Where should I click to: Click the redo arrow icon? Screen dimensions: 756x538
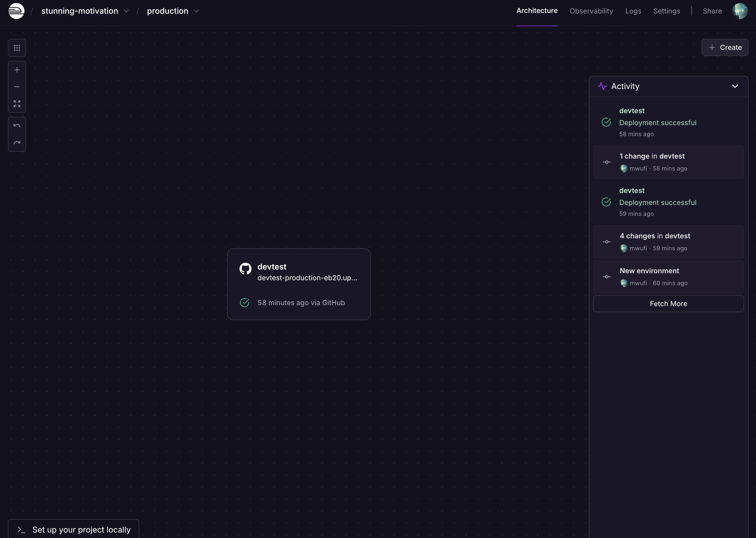[17, 143]
